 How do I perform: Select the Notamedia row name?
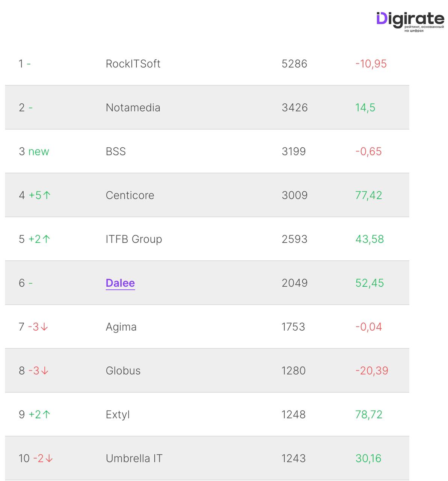pyautogui.click(x=133, y=108)
